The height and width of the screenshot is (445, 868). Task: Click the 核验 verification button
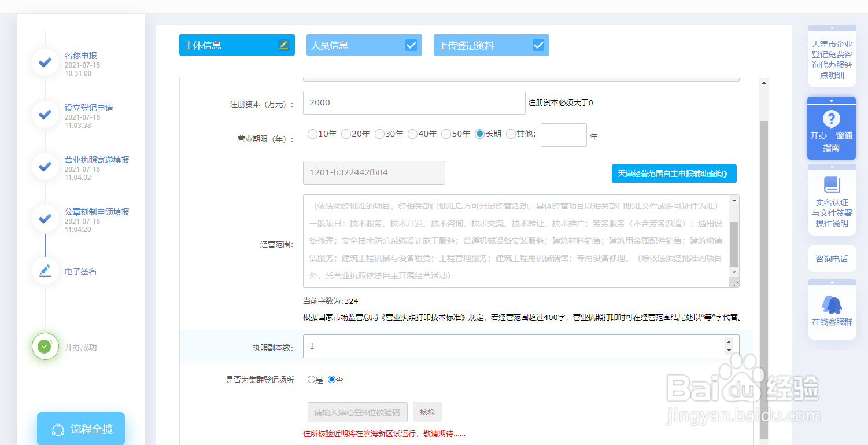tap(427, 411)
